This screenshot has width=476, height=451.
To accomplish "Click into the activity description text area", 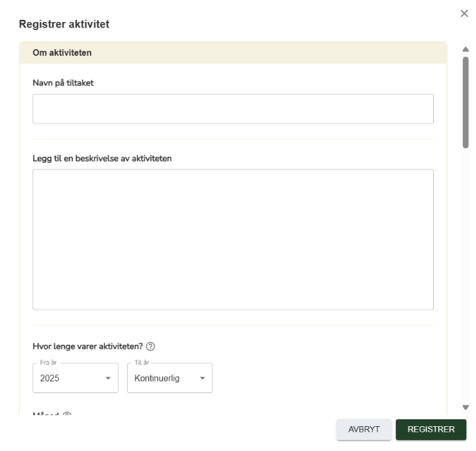I will point(232,239).
